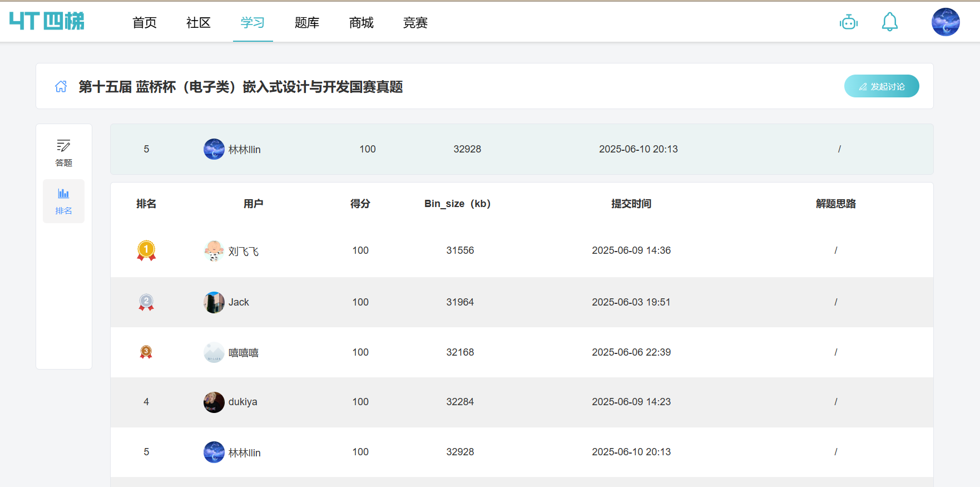Open user dukiya's name link
Screen dimensions: 980x487
point(243,402)
